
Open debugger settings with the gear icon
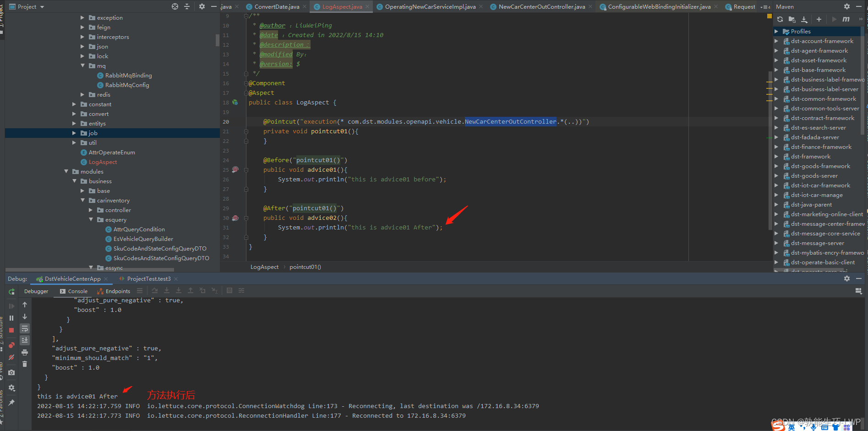(11, 388)
